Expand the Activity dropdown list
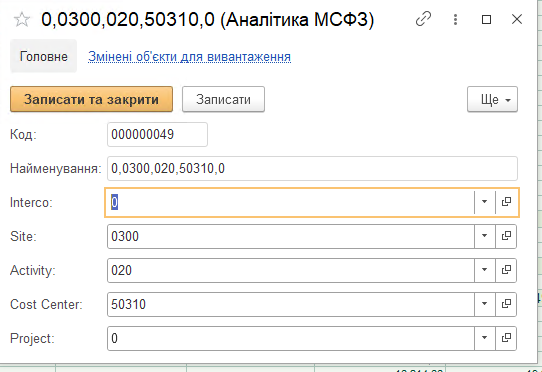Viewport: 542px width, 372px height. [x=485, y=270]
